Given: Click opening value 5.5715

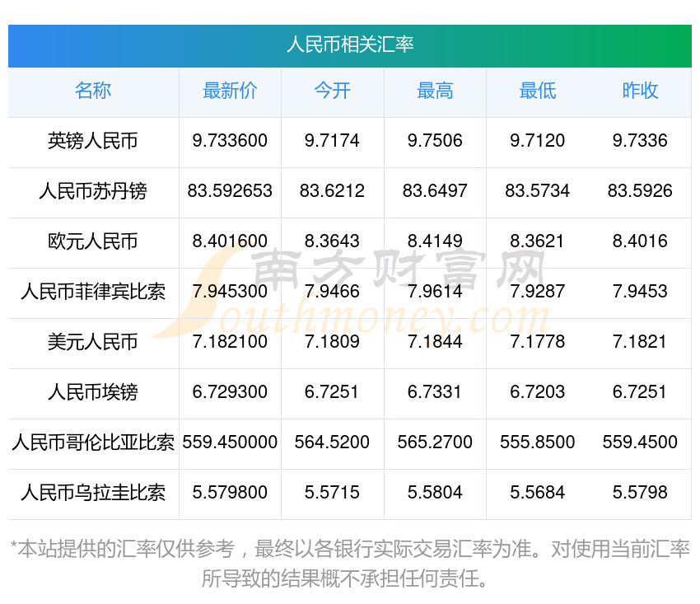Looking at the screenshot, I should tap(332, 493).
